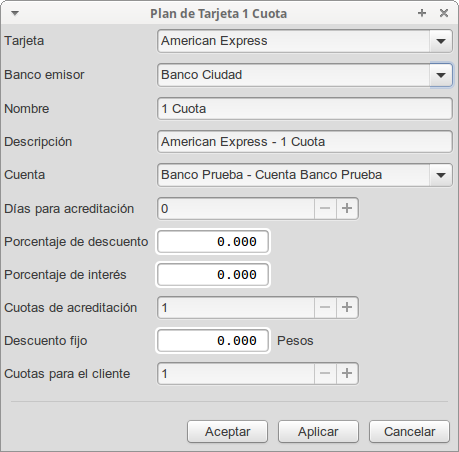Expand the Tarjeta dropdown arrow
Image resolution: width=459 pixels, height=452 pixels.
point(441,41)
